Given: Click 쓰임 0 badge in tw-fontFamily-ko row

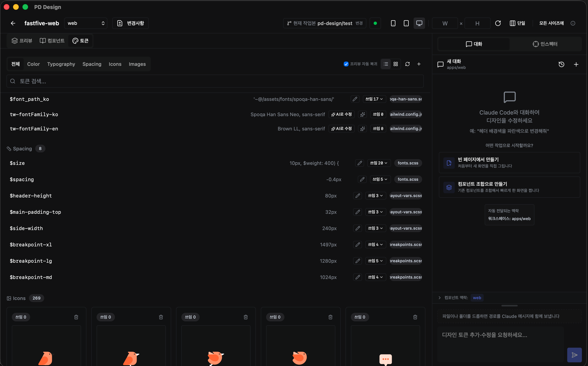Looking at the screenshot, I should pyautogui.click(x=378, y=114).
